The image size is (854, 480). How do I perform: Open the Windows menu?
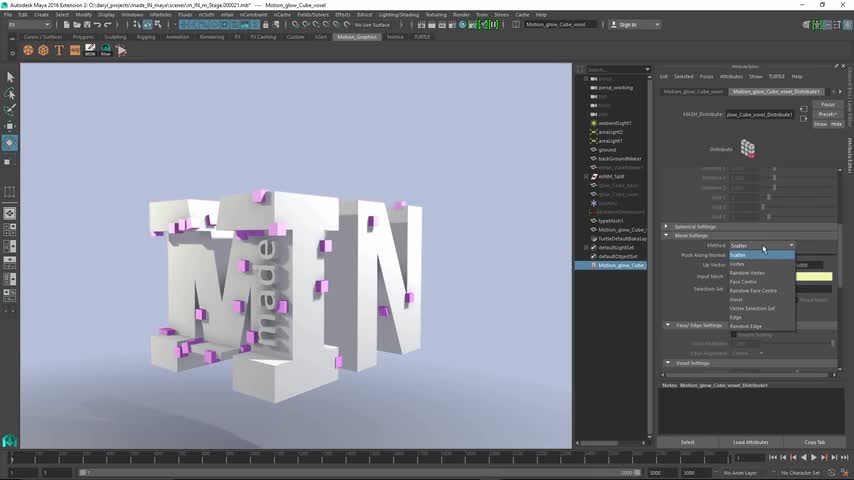[132, 15]
